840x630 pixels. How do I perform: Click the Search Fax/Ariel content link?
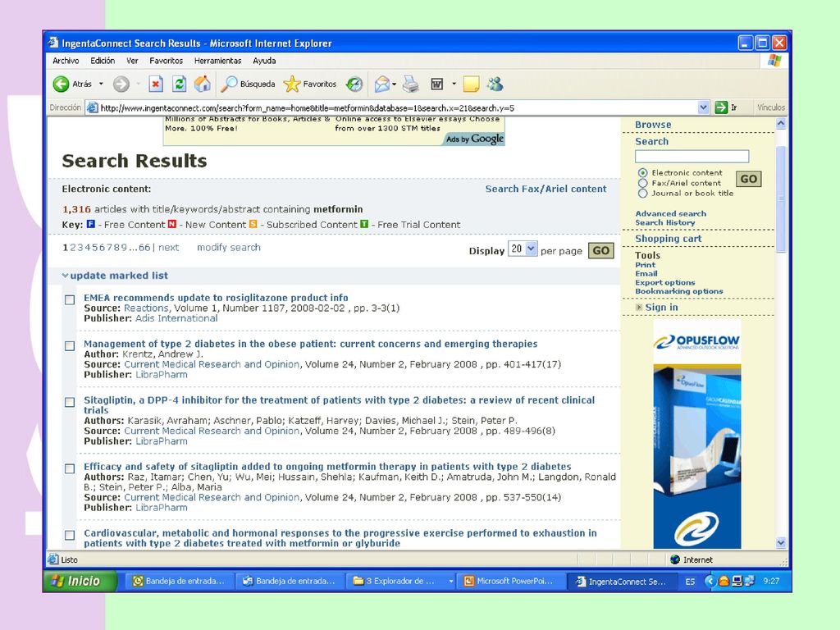546,189
